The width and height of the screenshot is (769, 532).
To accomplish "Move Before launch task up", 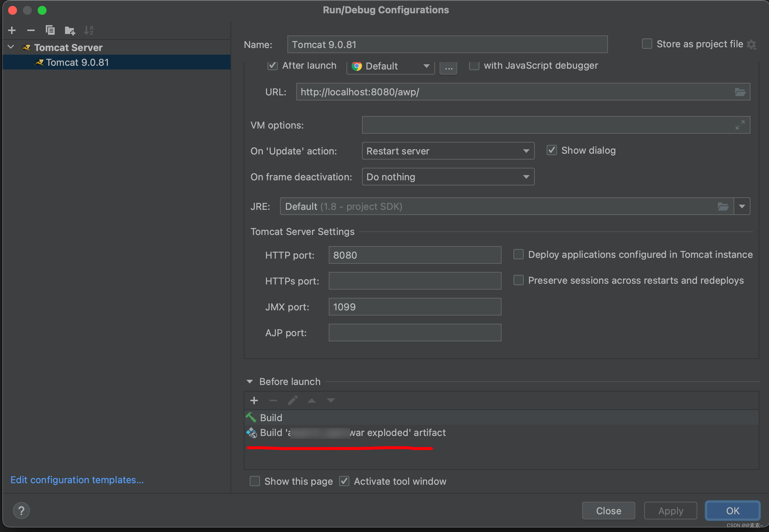I will [312, 400].
